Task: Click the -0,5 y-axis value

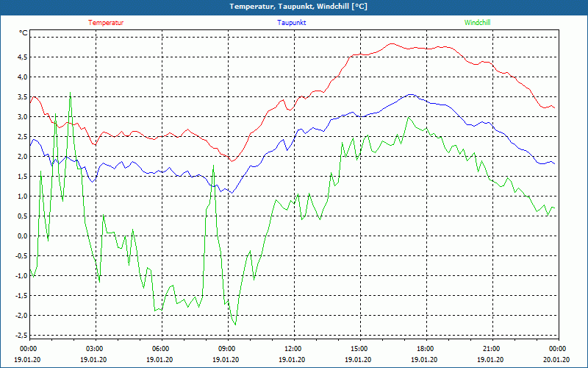Action: point(21,256)
